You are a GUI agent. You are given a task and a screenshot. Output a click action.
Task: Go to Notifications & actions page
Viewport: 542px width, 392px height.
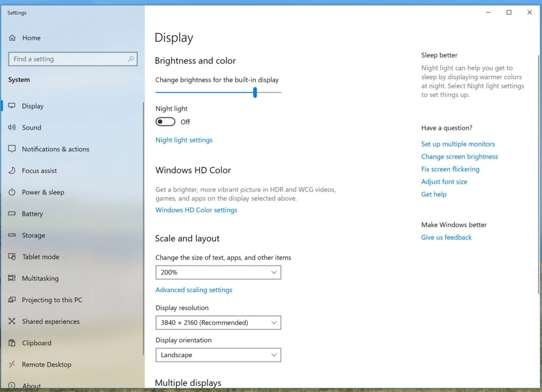tap(56, 149)
